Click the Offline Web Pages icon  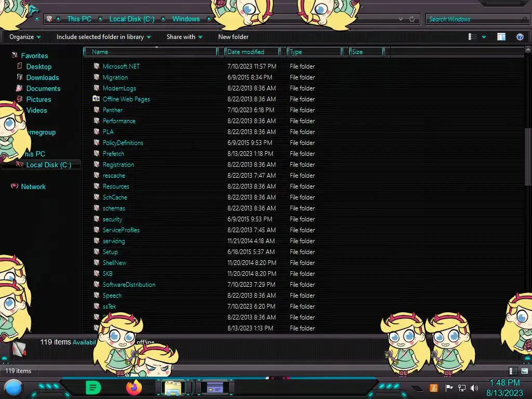coord(96,99)
